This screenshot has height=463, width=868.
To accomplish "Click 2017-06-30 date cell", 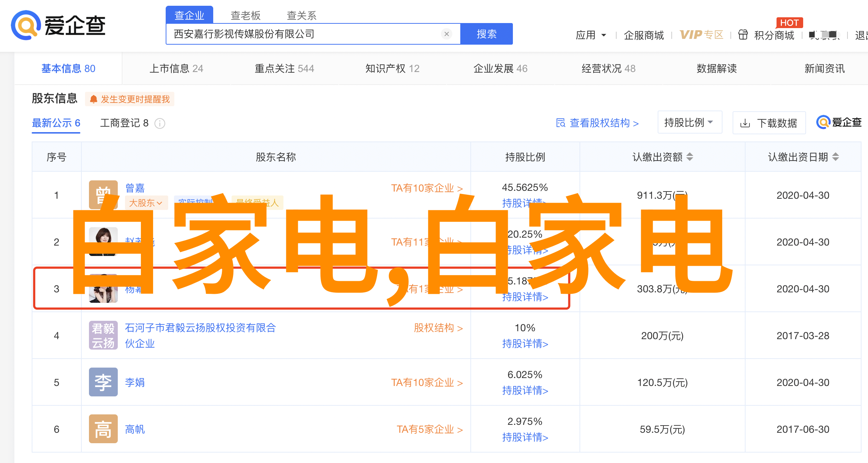I will [x=803, y=429].
